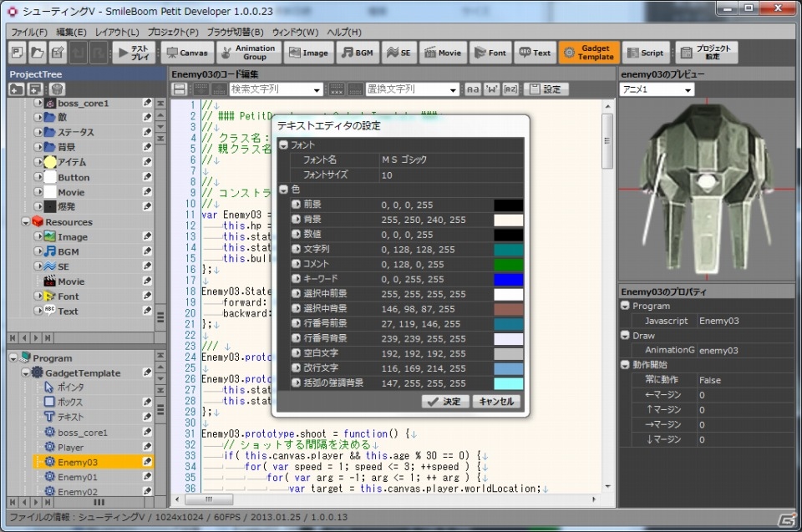
Task: Open the アニメ1 preview animation dropdown
Action: (688, 90)
